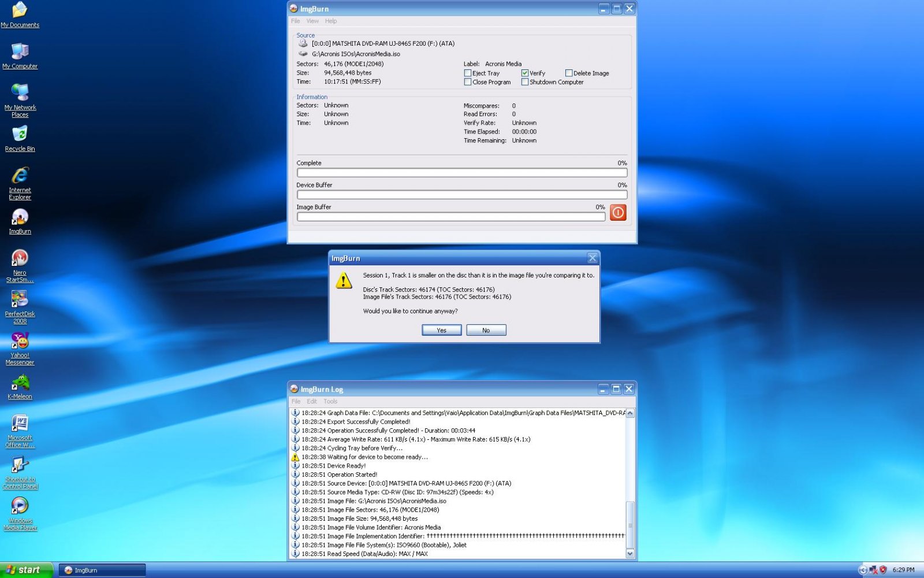Click the Device Buffer progress bar
The image size is (924, 578).
pyautogui.click(x=462, y=195)
